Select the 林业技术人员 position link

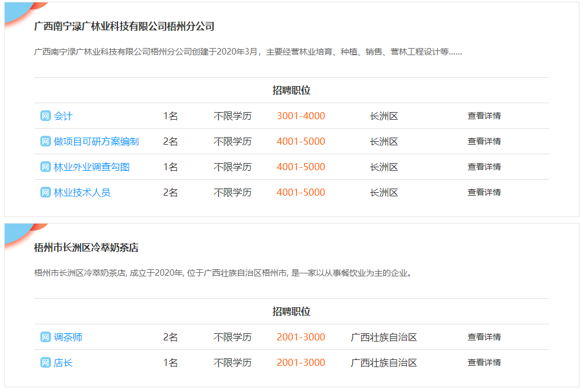pos(82,193)
